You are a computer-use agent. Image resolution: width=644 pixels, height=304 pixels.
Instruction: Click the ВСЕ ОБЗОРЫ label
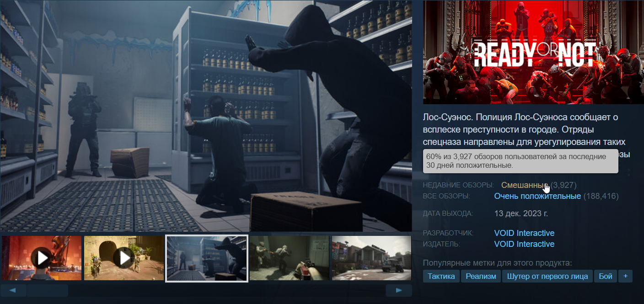point(446,196)
